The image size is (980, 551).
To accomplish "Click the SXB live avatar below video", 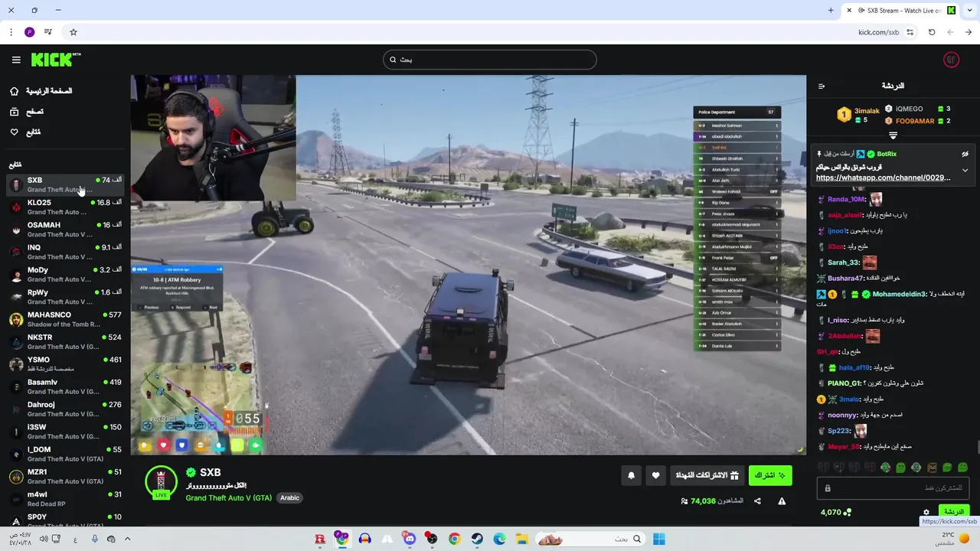I will point(161,482).
